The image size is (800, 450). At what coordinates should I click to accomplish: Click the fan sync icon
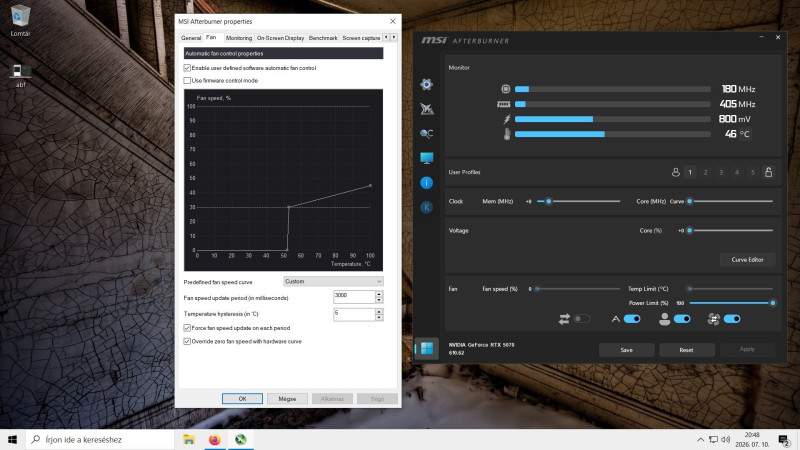pyautogui.click(x=714, y=319)
